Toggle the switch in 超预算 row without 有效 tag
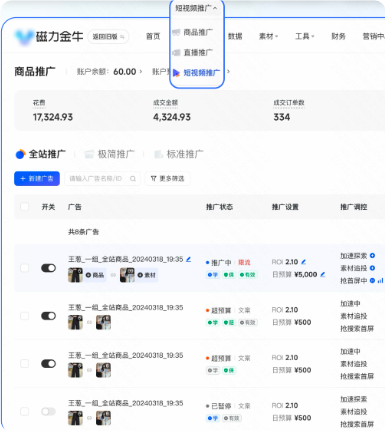Viewport: 385px width, 431px height. tap(48, 363)
